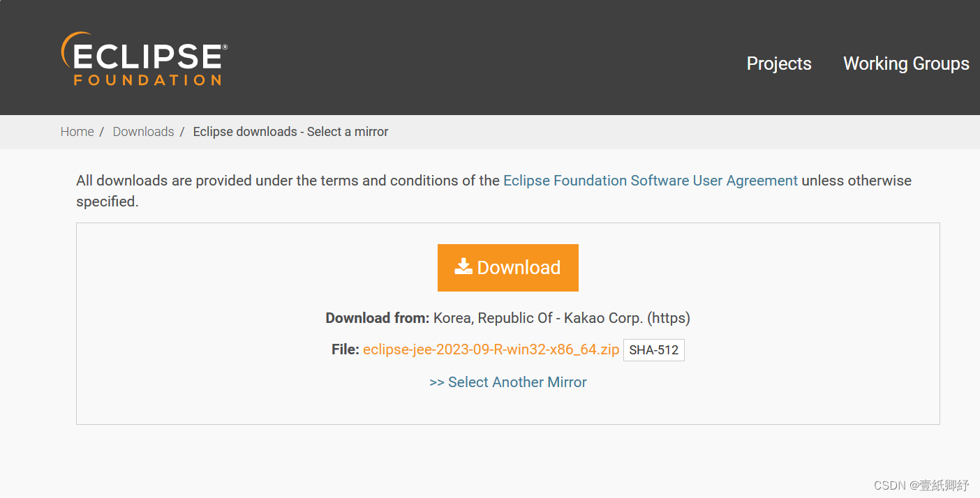Viewport: 980px width, 498px height.
Task: Click the orange crescent of the Eclipse logo
Action: [71, 49]
